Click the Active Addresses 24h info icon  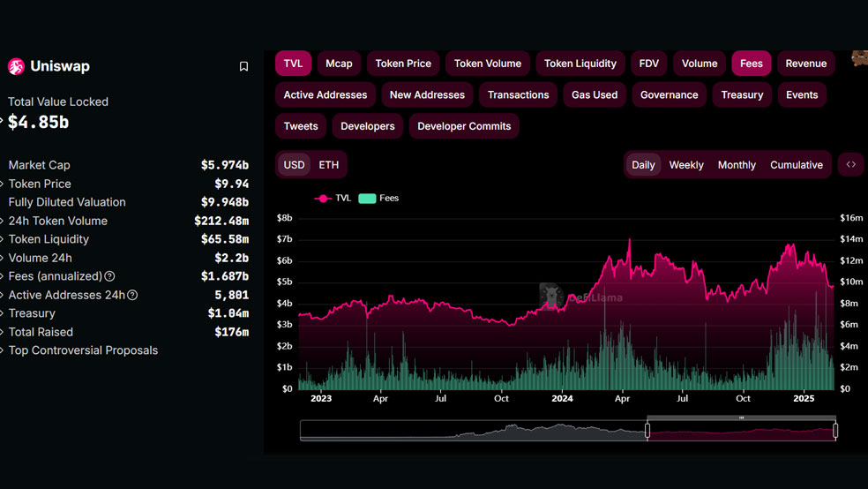coord(132,295)
